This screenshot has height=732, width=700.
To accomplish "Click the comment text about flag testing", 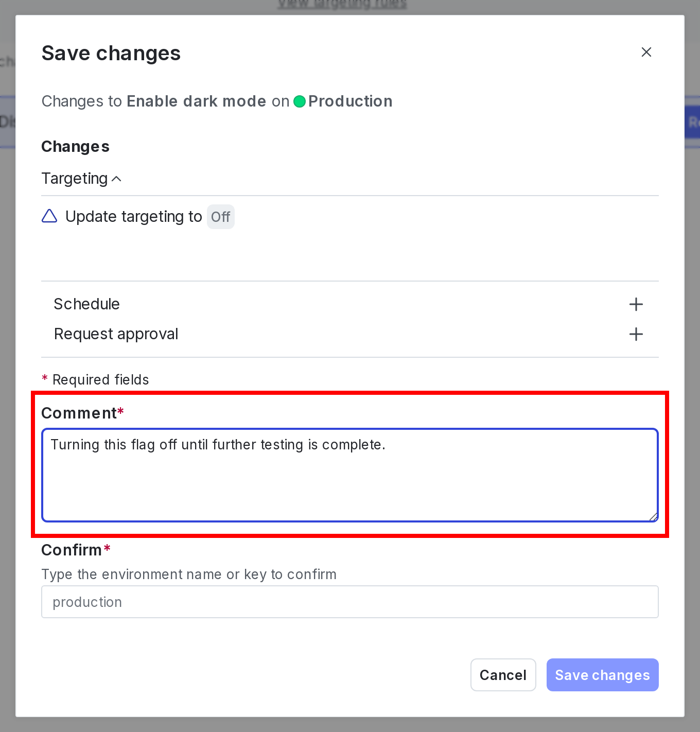I will pos(218,445).
